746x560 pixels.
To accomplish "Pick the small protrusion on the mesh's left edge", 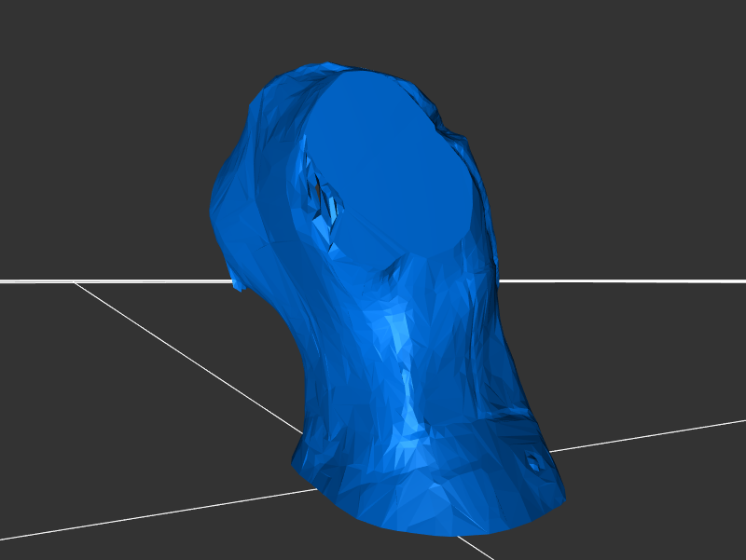I will click(238, 284).
